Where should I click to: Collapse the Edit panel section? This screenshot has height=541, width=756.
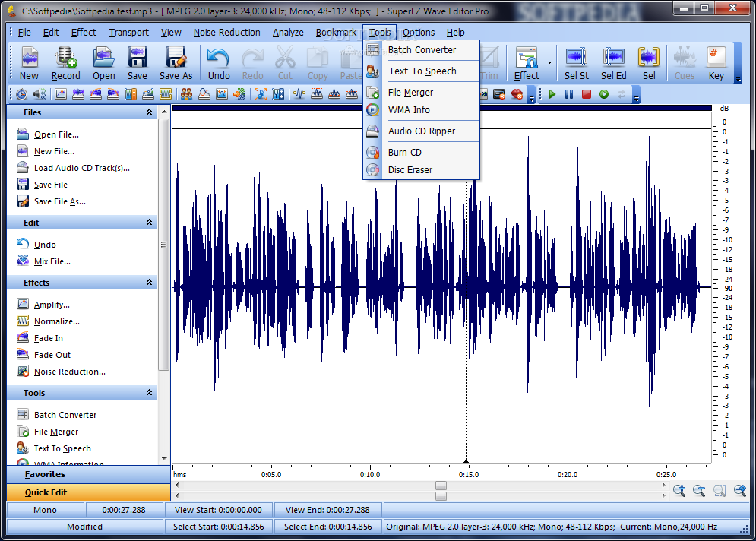tap(150, 223)
